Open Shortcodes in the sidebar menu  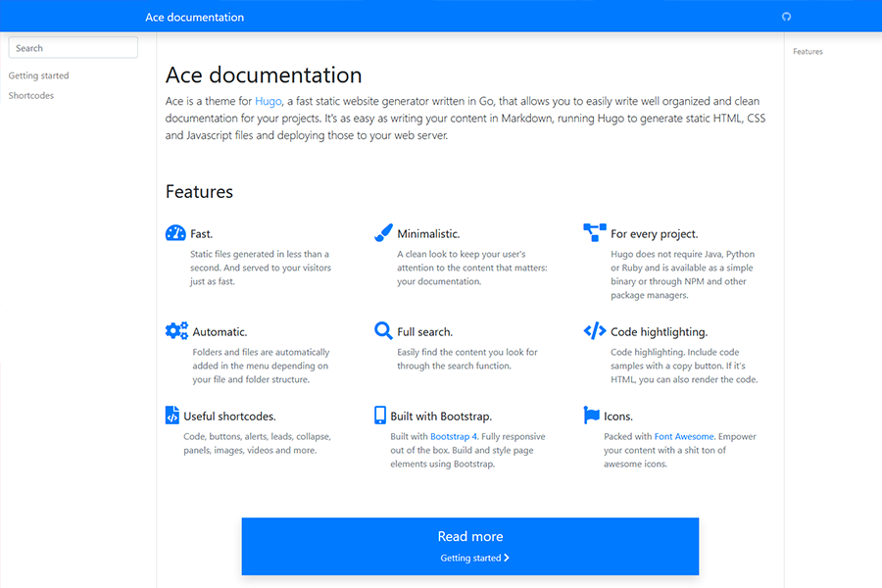coord(31,96)
